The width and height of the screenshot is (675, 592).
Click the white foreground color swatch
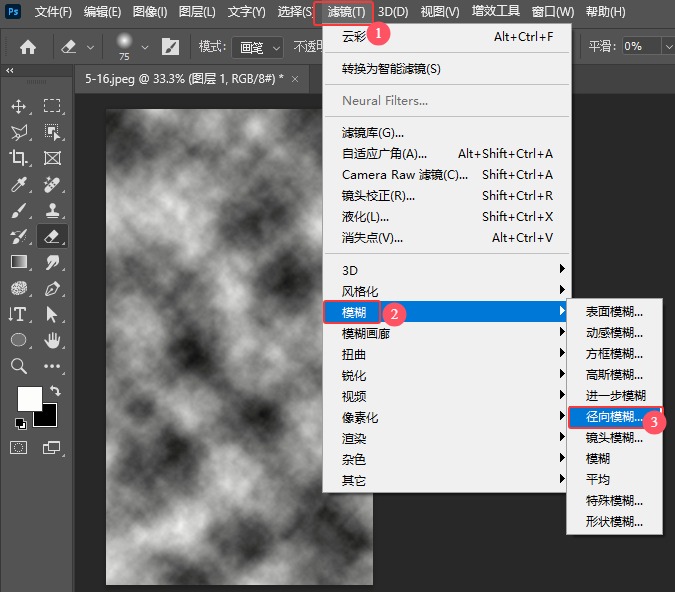(x=29, y=398)
